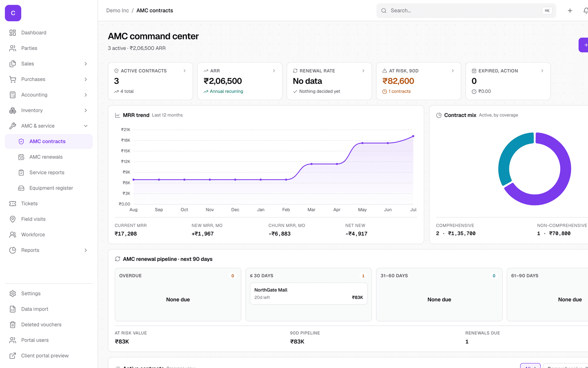Open the At Risk, 90D card chevron
This screenshot has height=368, width=588.
click(453, 71)
